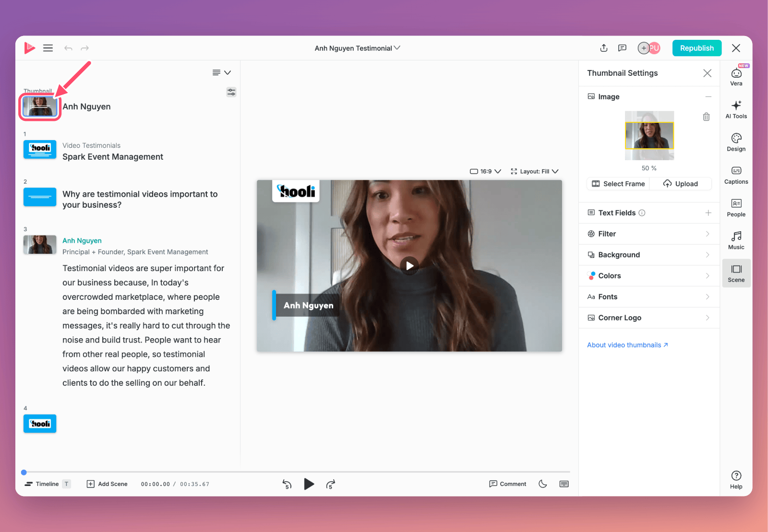768x532 pixels.
Task: Toggle the Timeline view
Action: coord(48,484)
